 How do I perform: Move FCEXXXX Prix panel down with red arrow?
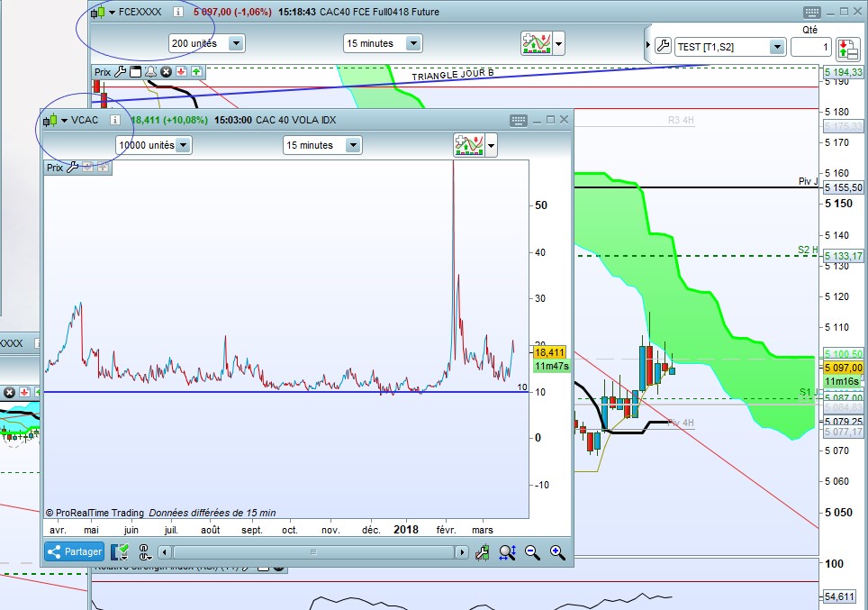point(181,72)
